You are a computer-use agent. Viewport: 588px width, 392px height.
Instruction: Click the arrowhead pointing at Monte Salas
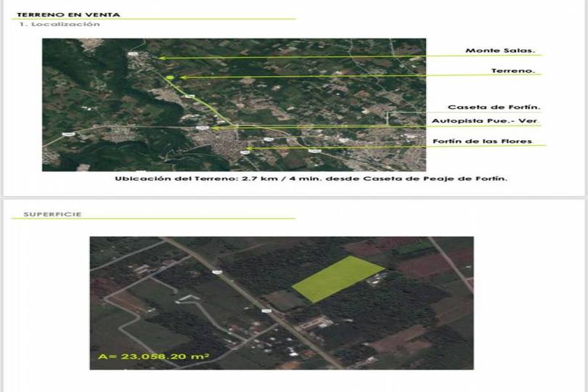pos(161,57)
